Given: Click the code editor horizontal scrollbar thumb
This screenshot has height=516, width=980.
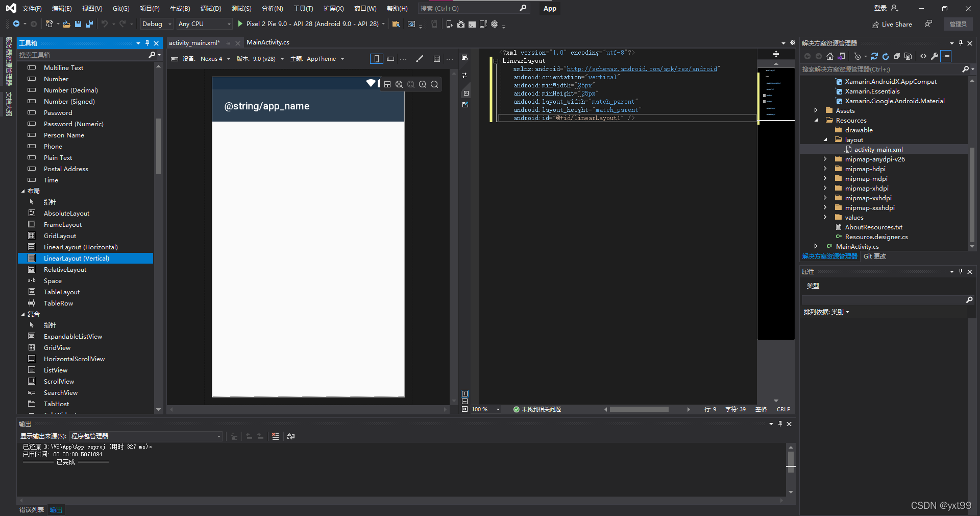Looking at the screenshot, I should click(x=639, y=409).
